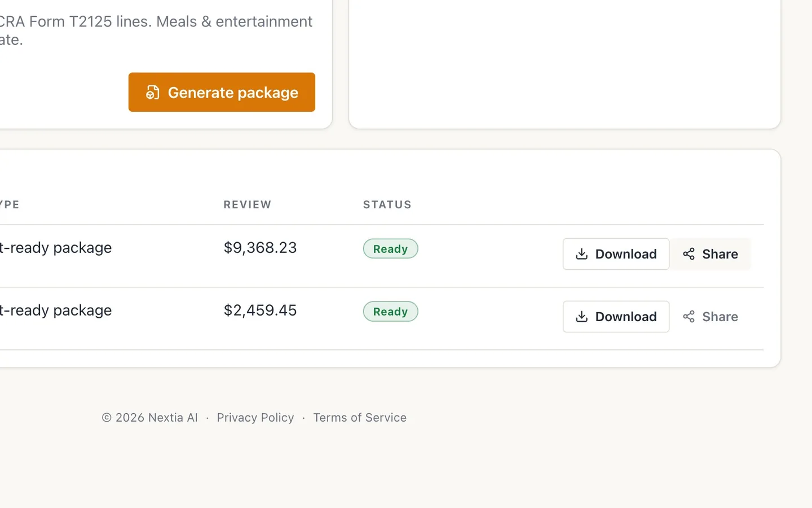The image size is (812, 508).
Task: Click share icon in the $9,368.23 row
Action: [x=689, y=254]
